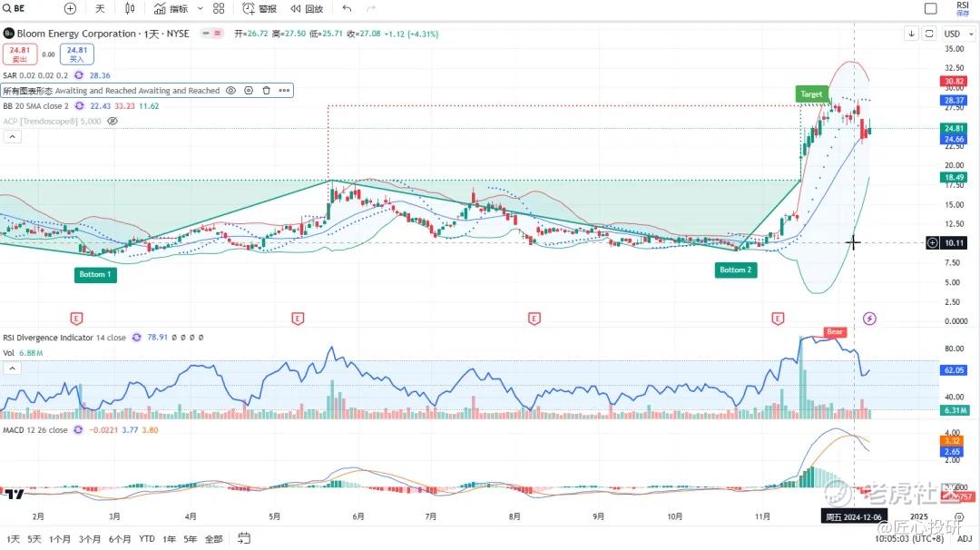Click the first earnings E marker near February
The width and height of the screenshot is (980, 550).
76,319
